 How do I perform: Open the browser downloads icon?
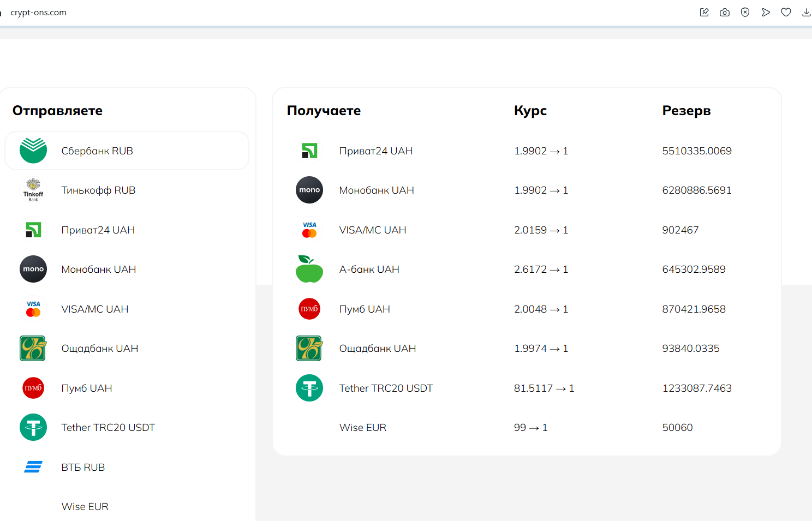806,12
